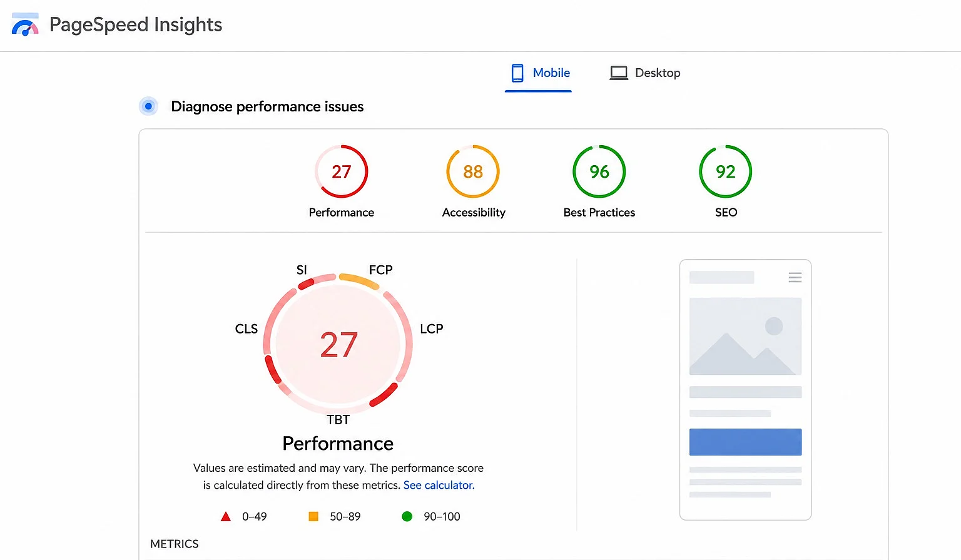Click the CLS segment label on the gauge
This screenshot has width=961, height=560.
[x=247, y=329]
